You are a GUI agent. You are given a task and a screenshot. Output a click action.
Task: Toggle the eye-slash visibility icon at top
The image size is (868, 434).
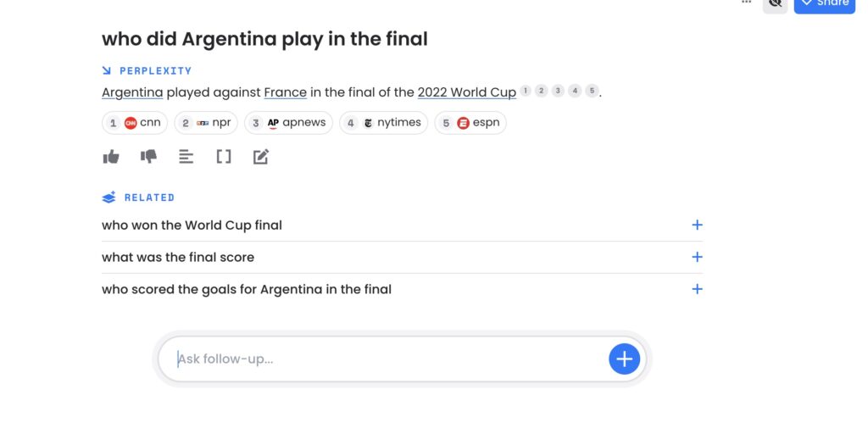click(775, 3)
